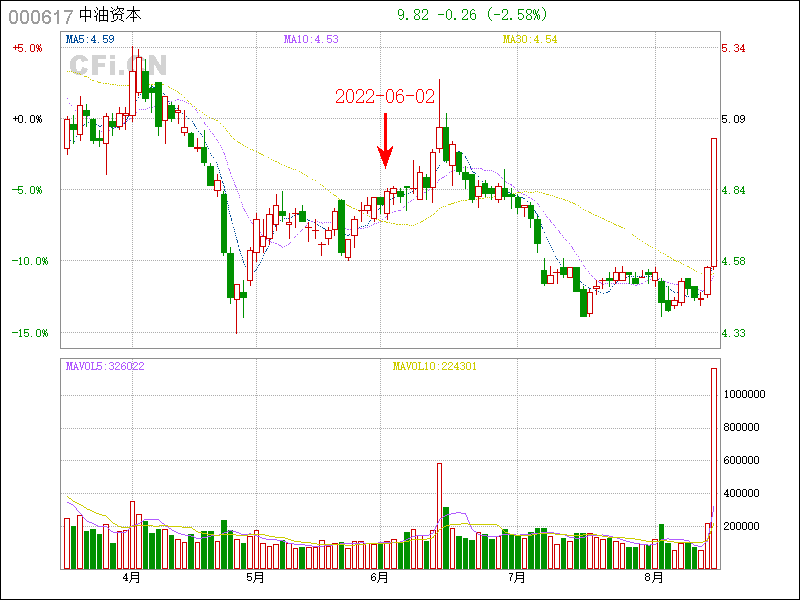This screenshot has width=800, height=600.
Task: Click the 8月 month label
Action: [x=654, y=578]
